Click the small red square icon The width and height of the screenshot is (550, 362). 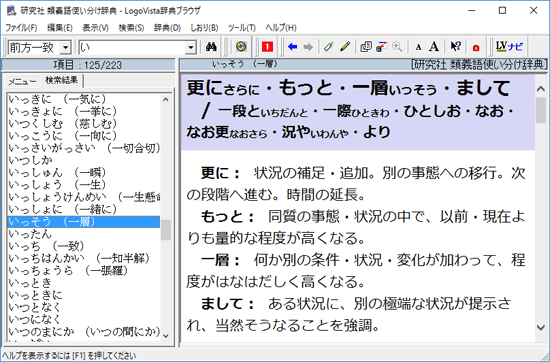coord(476,47)
